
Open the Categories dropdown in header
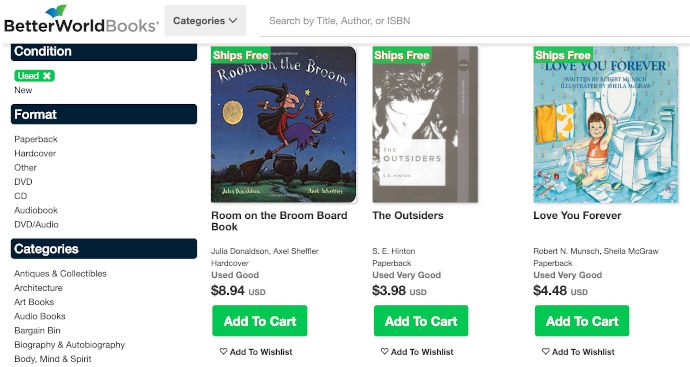tap(205, 21)
